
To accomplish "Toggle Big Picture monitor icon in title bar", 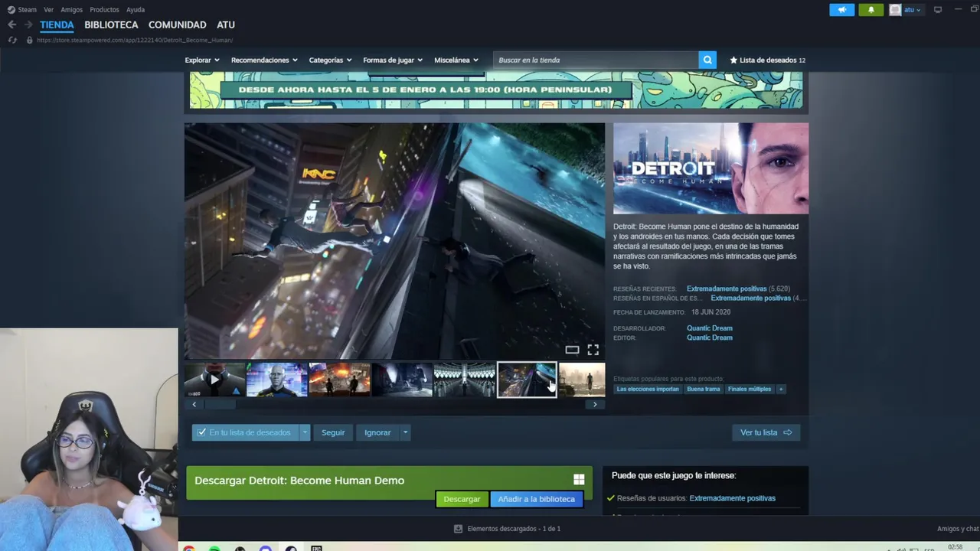I will pyautogui.click(x=937, y=10).
